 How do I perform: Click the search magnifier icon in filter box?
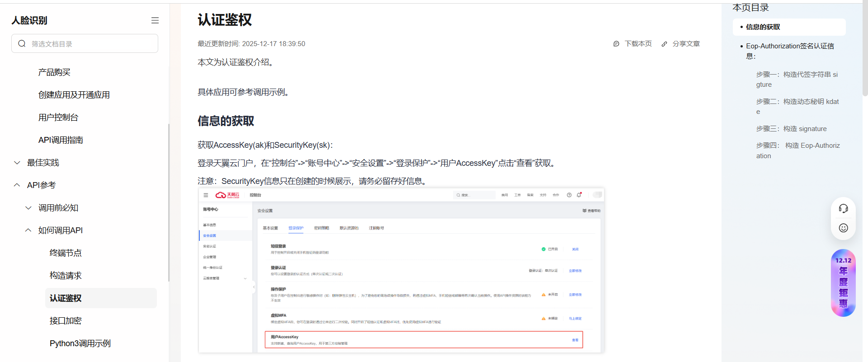coord(22,43)
